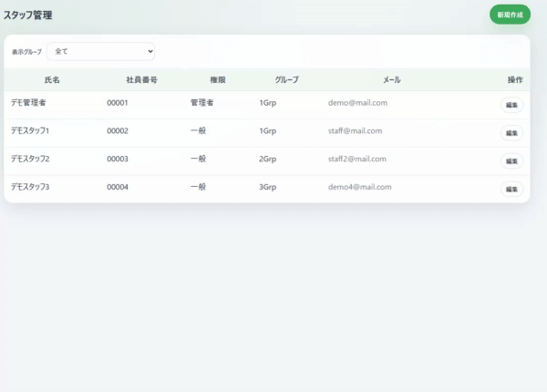Click 一般 in the デモスタッフ3 row
This screenshot has height=392, width=547.
click(198, 187)
